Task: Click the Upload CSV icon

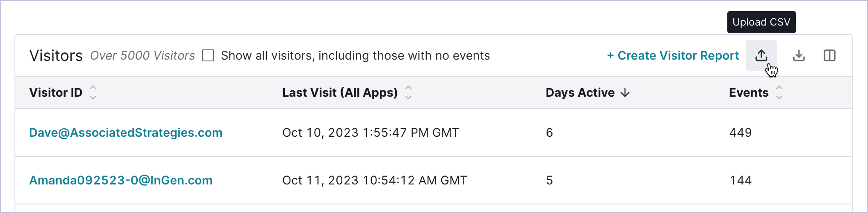Action: tap(761, 55)
